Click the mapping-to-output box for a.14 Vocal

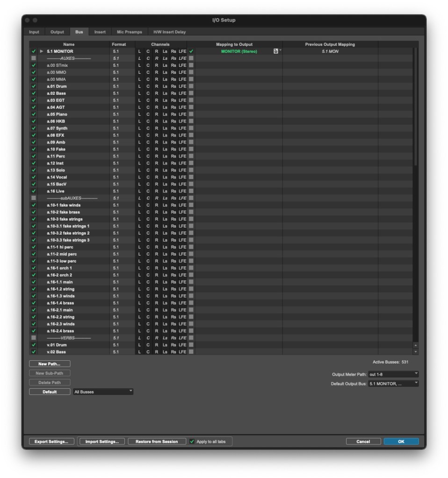pos(191,177)
